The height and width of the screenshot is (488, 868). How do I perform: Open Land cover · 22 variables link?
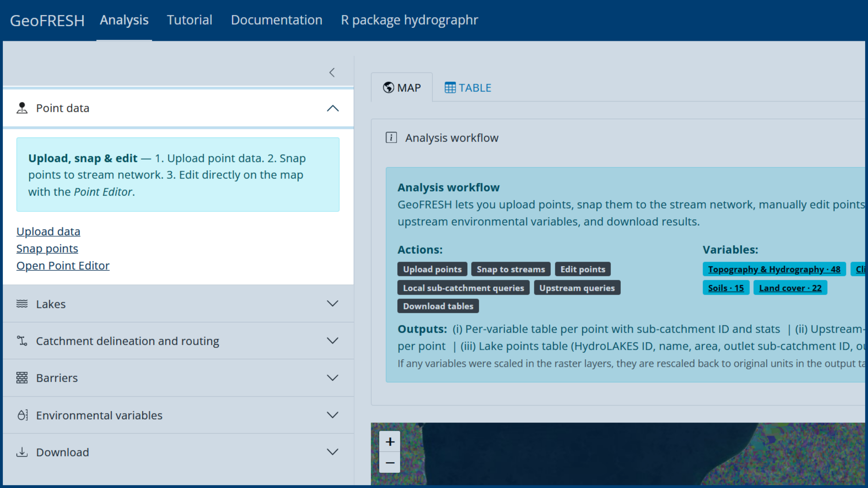tap(790, 288)
